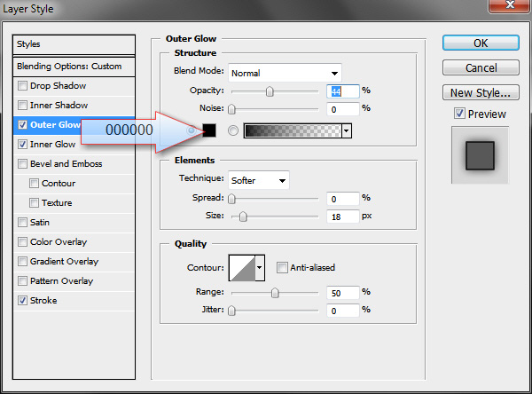
Task: Open the Bevel and Emboss settings
Action: (66, 163)
